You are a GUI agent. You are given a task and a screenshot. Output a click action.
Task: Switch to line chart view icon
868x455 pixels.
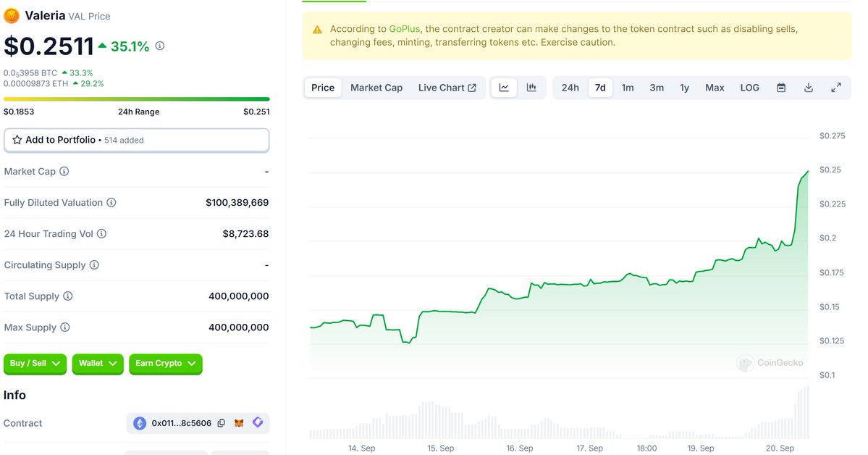point(505,88)
